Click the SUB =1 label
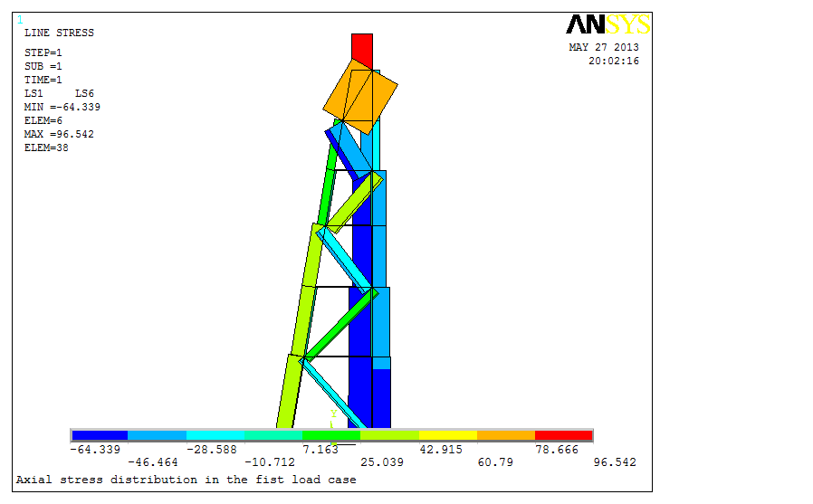813x504 pixels. coord(43,66)
